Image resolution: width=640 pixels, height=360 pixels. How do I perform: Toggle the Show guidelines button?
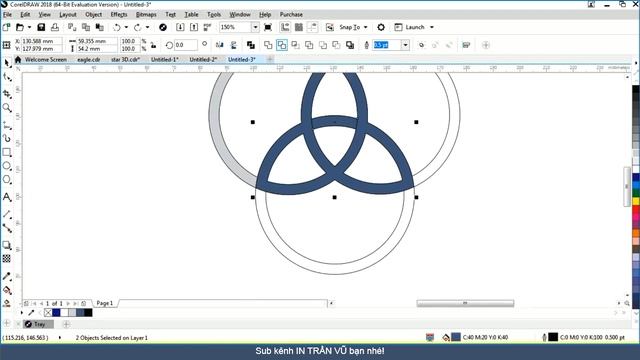click(312, 27)
